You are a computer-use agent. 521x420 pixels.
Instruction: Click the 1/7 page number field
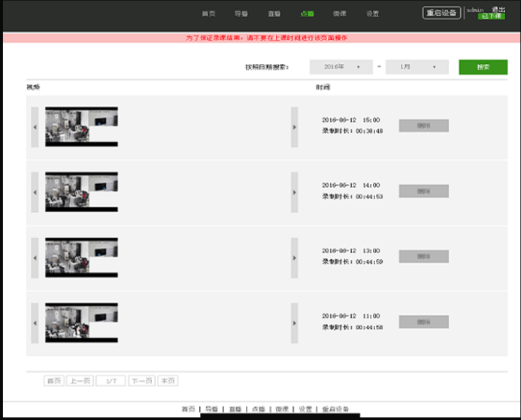(111, 381)
